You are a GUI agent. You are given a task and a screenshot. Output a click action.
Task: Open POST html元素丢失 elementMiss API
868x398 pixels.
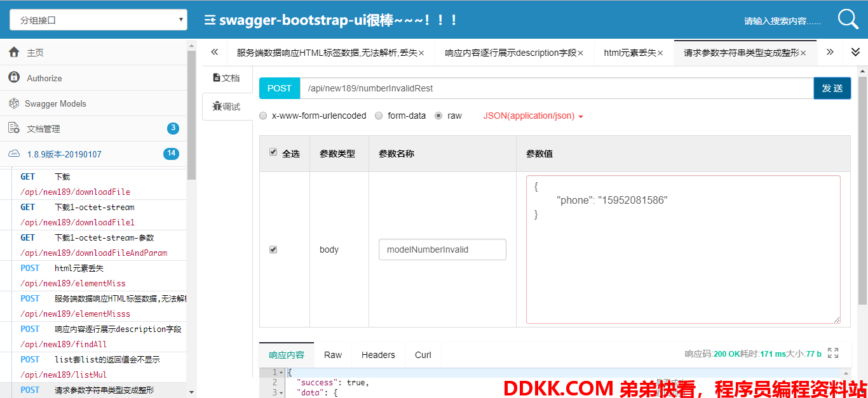93,275
